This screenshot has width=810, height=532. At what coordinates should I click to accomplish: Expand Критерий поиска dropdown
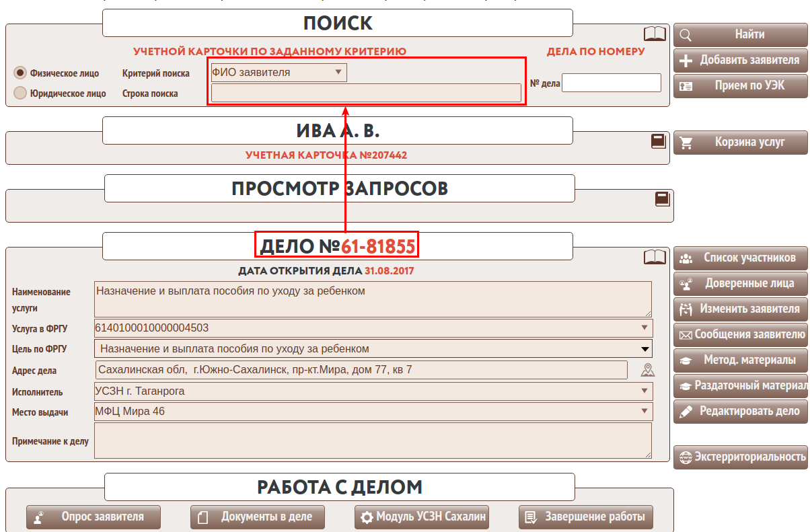coord(279,73)
